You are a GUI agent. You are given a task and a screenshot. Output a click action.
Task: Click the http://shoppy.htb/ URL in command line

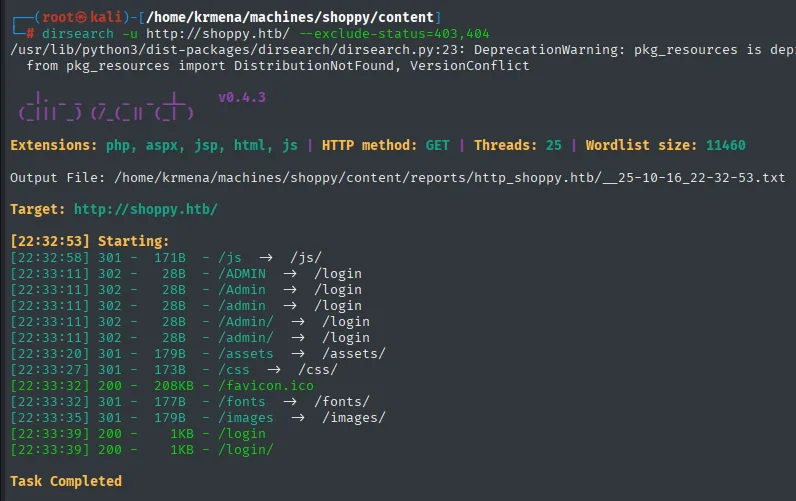(x=218, y=34)
